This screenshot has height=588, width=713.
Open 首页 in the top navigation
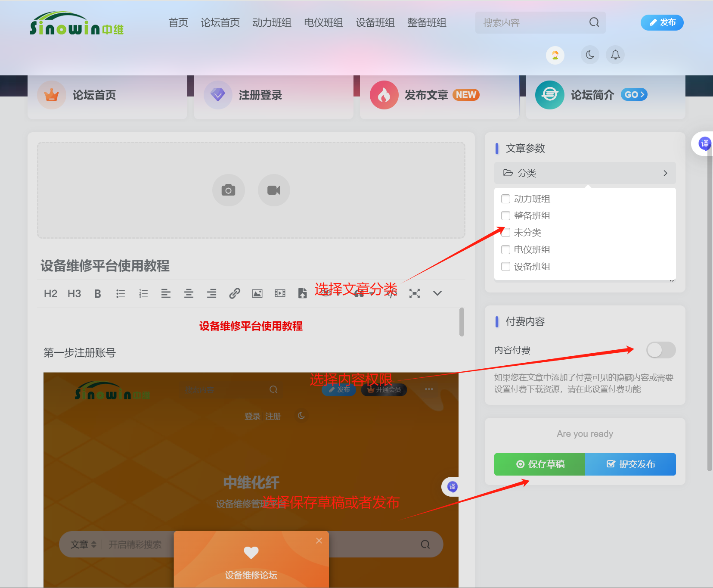click(178, 22)
